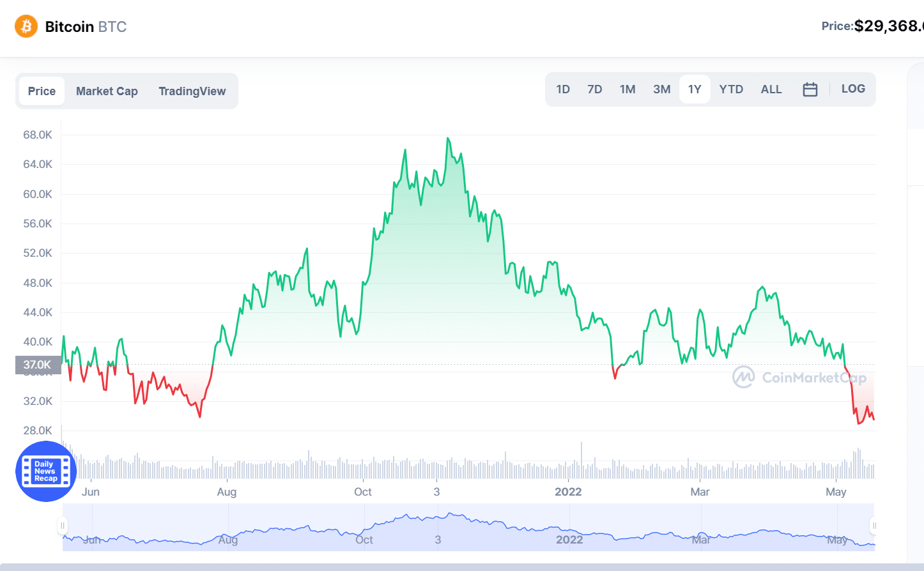Image resolution: width=924 pixels, height=571 pixels.
Task: Click the 68.0K y-axis label
Action: coord(38,135)
